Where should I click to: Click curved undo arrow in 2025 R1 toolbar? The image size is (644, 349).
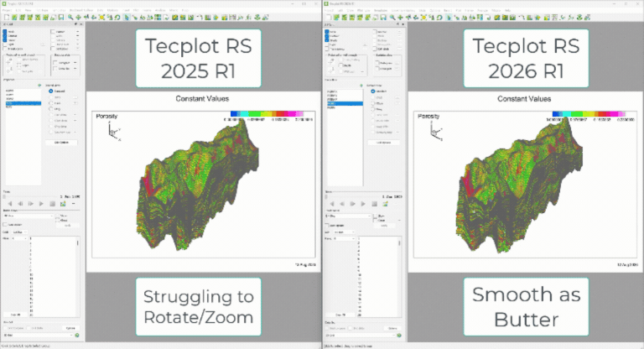tap(117, 18)
